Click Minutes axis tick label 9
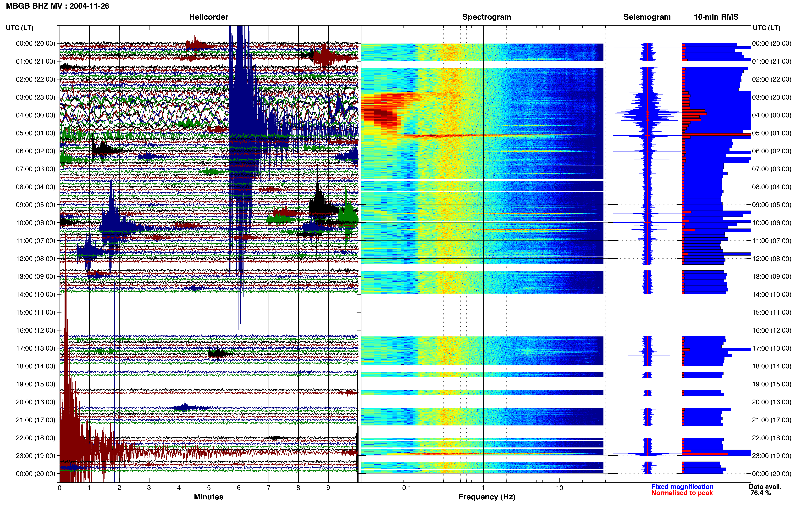 [x=328, y=488]
